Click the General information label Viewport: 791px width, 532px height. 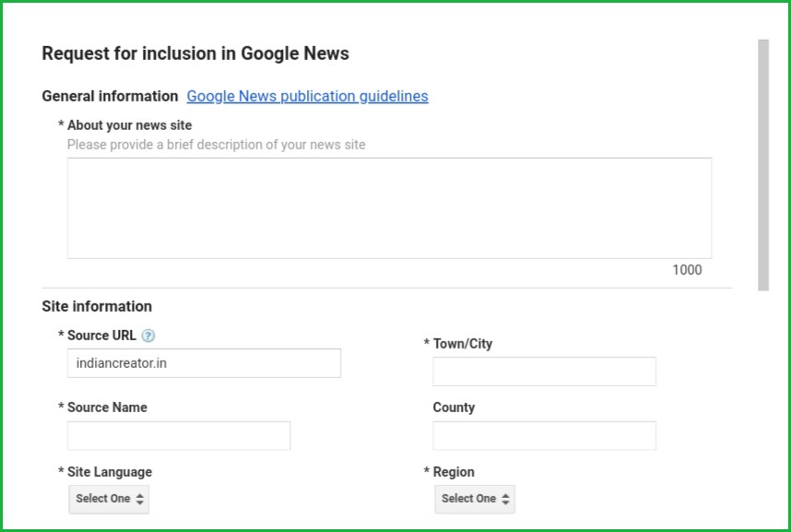point(110,96)
